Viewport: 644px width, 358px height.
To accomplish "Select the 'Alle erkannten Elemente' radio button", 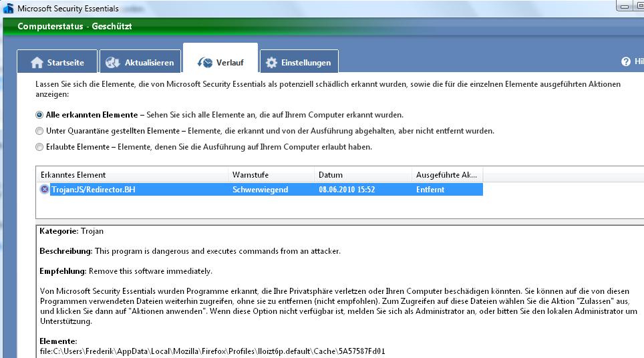I will [39, 115].
